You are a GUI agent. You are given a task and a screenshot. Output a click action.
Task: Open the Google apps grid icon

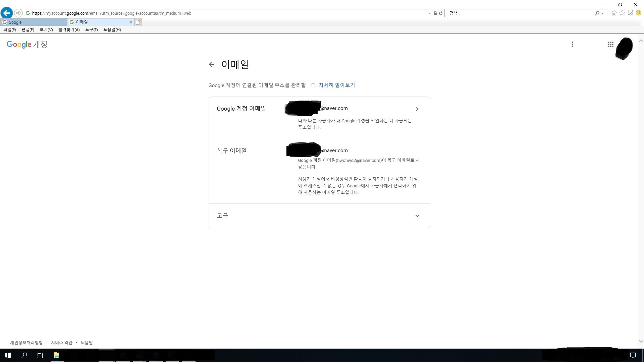point(610,44)
